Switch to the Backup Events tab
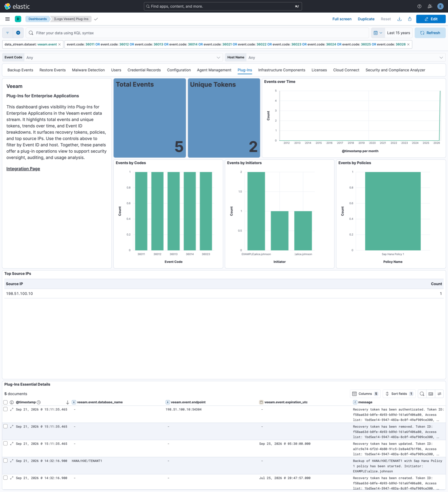The height and width of the screenshot is (492, 448). tap(20, 70)
